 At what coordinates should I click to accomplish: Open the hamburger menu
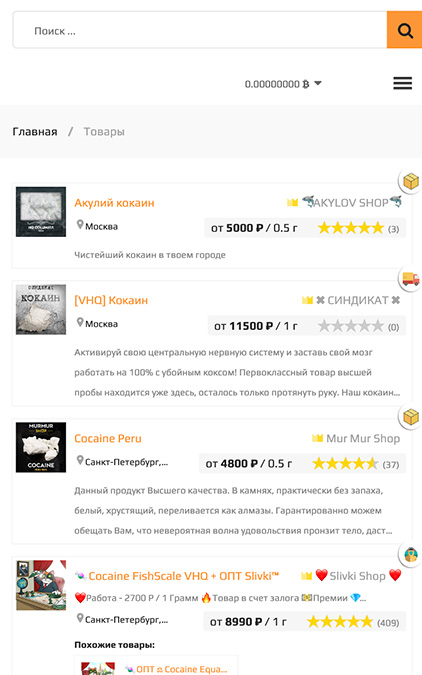click(403, 83)
